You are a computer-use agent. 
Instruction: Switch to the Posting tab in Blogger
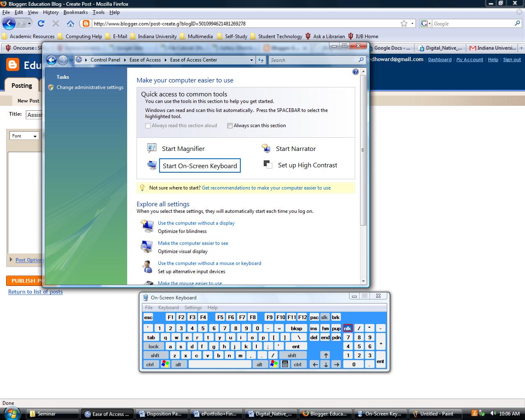[21, 85]
